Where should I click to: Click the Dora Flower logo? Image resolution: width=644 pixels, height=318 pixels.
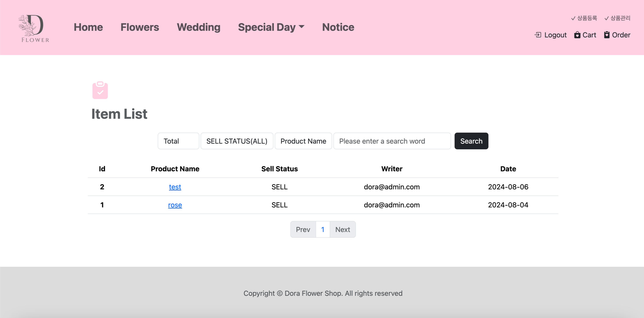click(x=34, y=28)
